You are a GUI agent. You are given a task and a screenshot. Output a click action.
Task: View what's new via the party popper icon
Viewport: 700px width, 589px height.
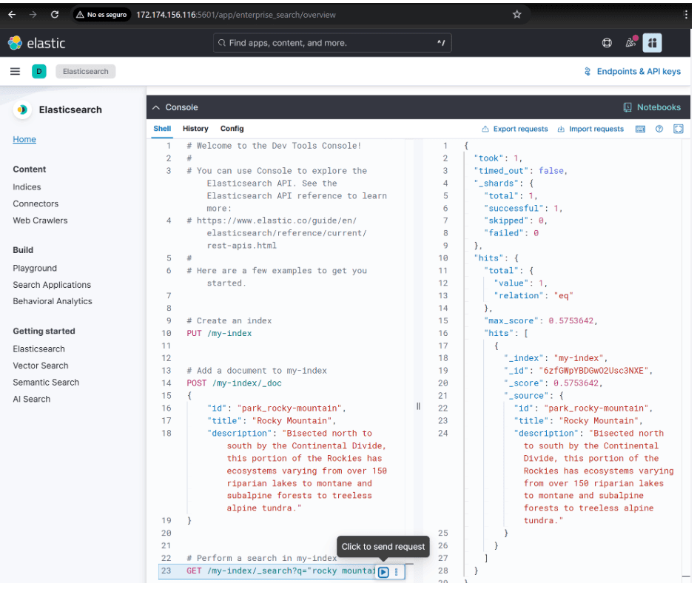630,42
